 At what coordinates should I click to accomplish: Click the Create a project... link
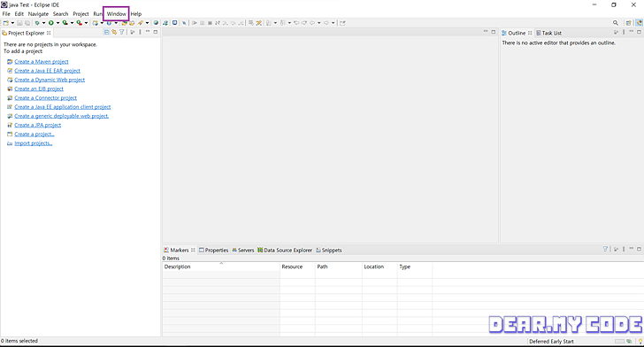(34, 134)
